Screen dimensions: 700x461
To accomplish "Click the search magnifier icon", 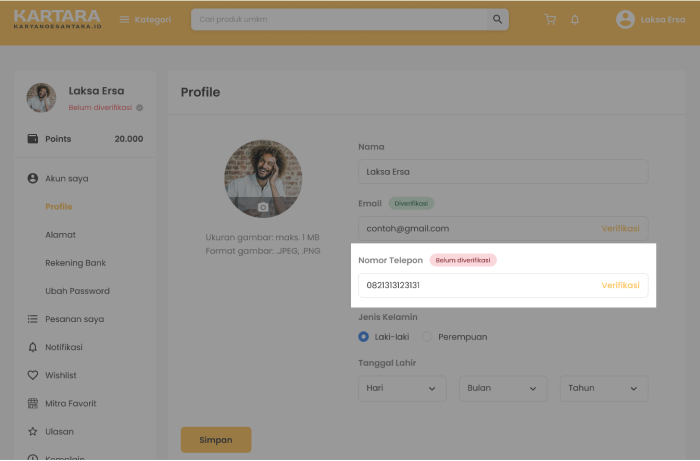I will click(x=497, y=19).
